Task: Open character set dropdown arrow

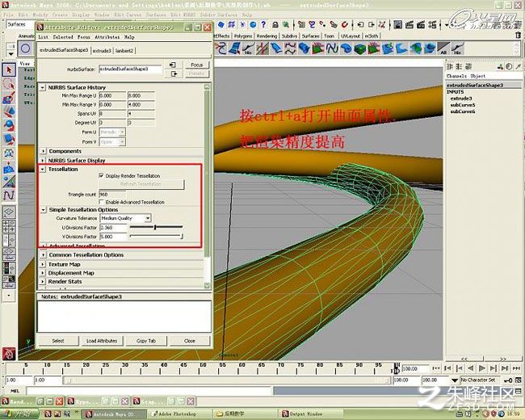Action: (454, 380)
